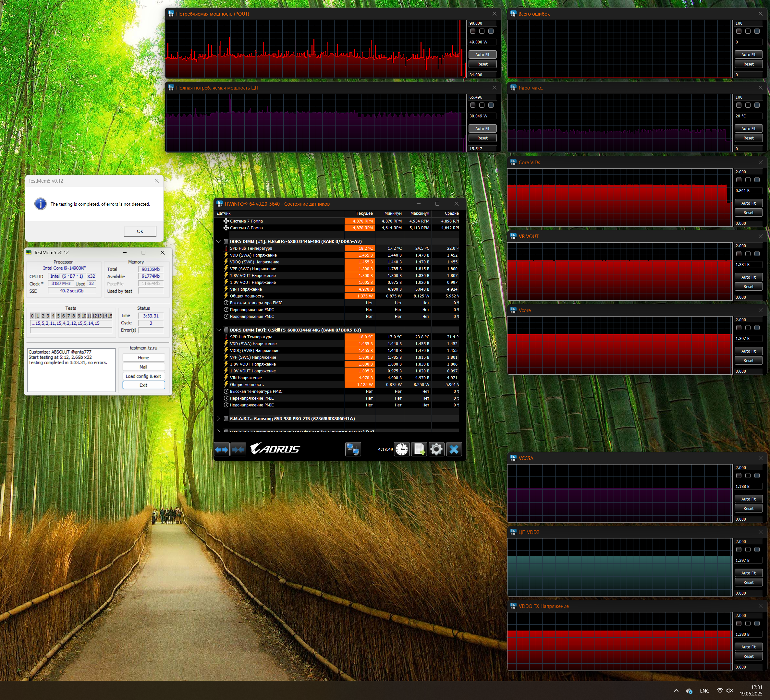Click the Максимум column header
This screenshot has height=700, width=770.
(x=419, y=213)
